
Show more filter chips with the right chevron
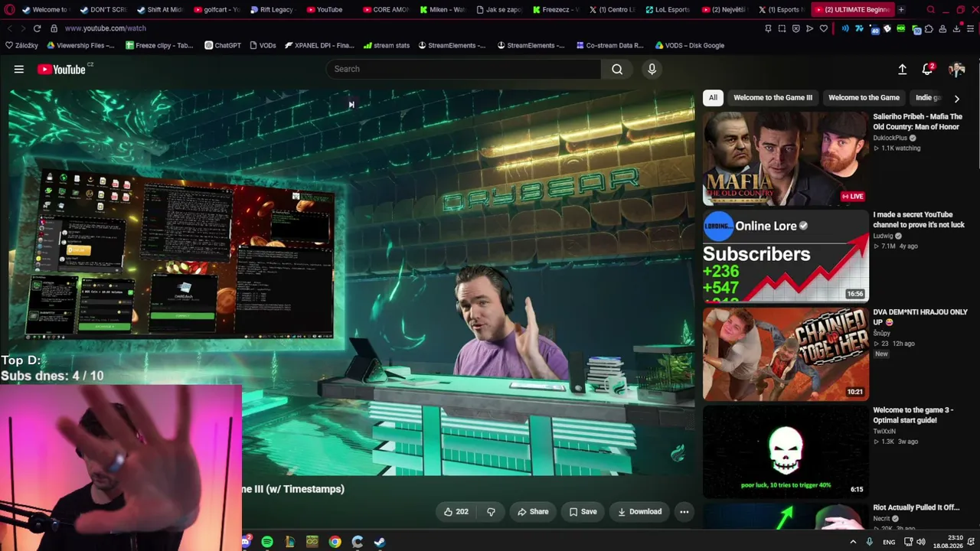[957, 99]
